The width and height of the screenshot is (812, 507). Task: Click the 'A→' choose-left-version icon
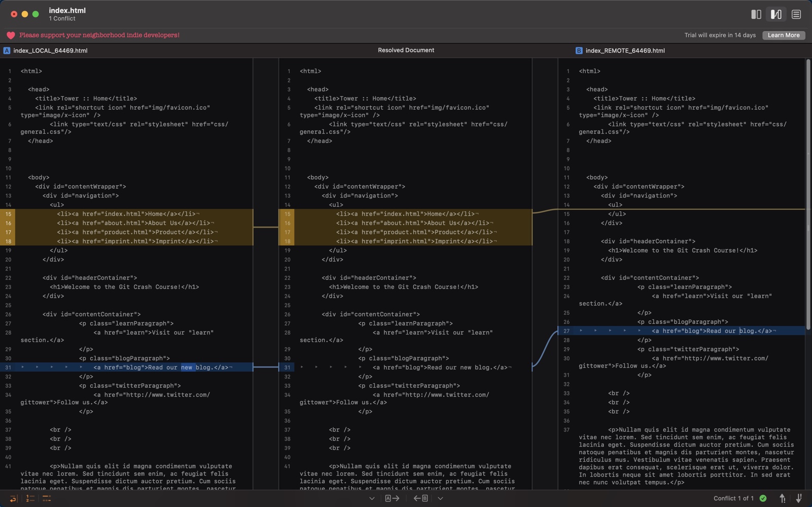click(x=392, y=498)
